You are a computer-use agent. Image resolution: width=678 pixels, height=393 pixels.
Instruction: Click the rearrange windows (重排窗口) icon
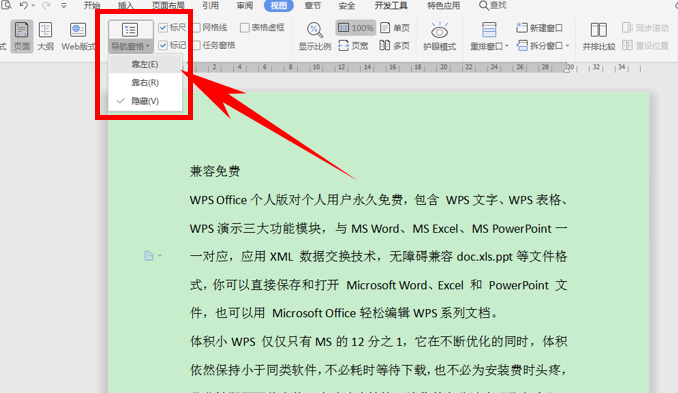tap(489, 30)
